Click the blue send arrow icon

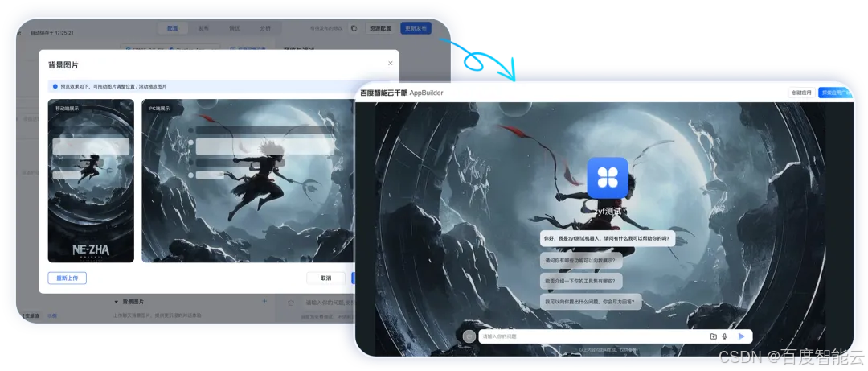pos(741,336)
